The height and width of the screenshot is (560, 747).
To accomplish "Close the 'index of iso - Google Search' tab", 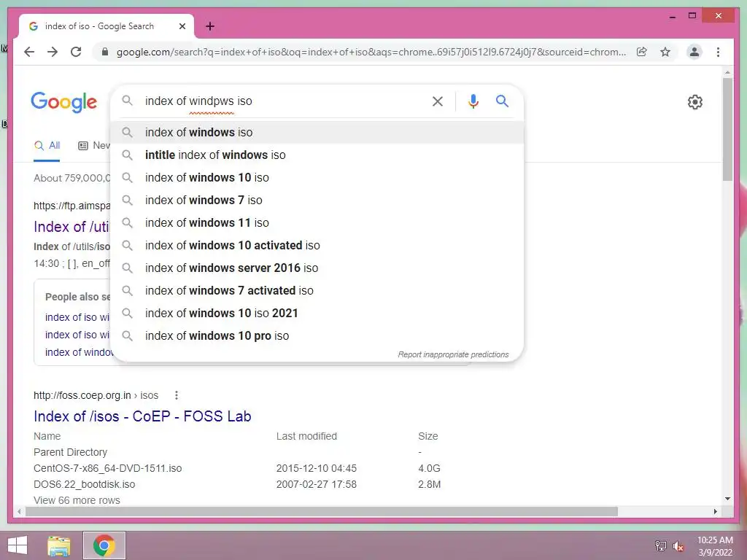I will tap(182, 26).
